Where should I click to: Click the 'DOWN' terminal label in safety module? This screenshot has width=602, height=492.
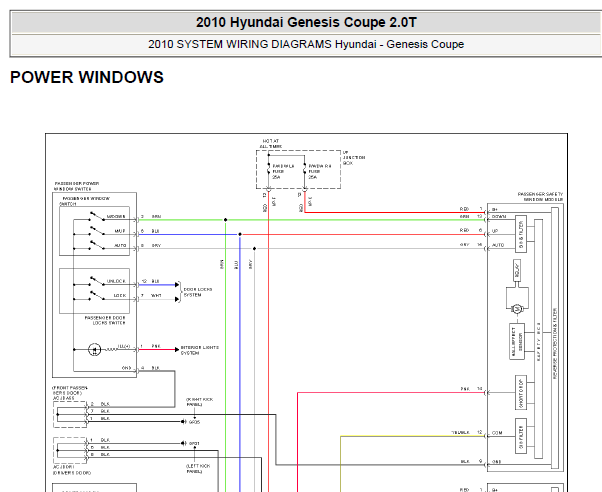(499, 217)
